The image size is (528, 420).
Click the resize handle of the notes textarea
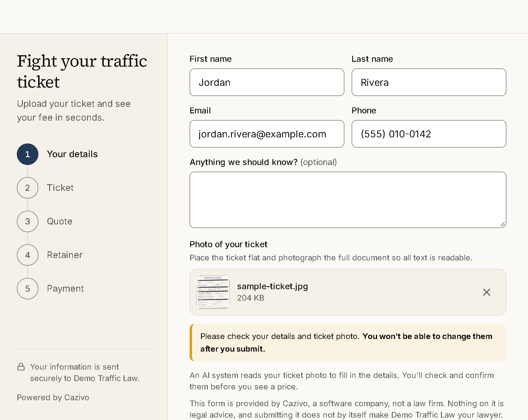click(x=503, y=224)
